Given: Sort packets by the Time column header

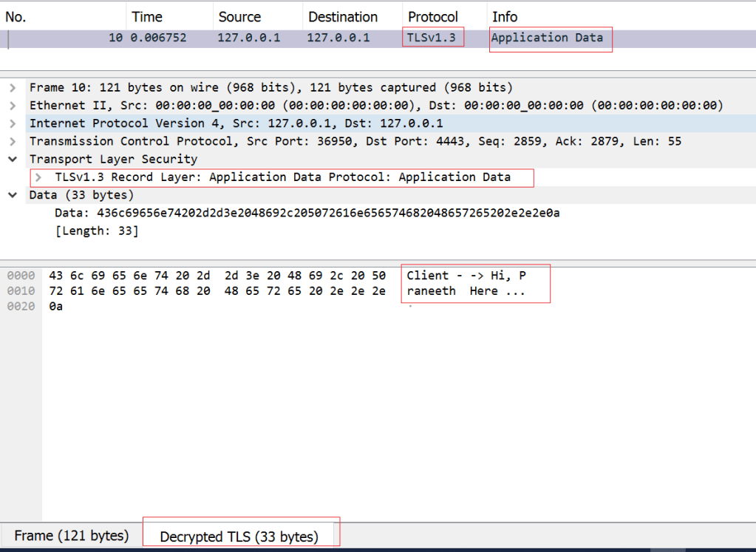Looking at the screenshot, I should pyautogui.click(x=146, y=16).
